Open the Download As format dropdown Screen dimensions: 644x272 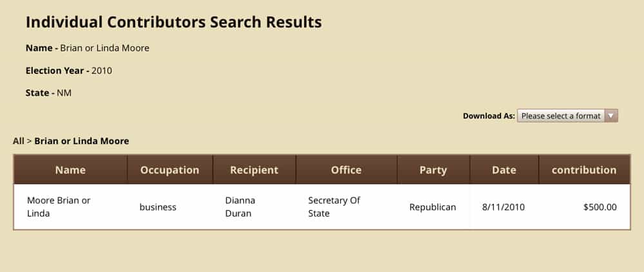pos(561,116)
